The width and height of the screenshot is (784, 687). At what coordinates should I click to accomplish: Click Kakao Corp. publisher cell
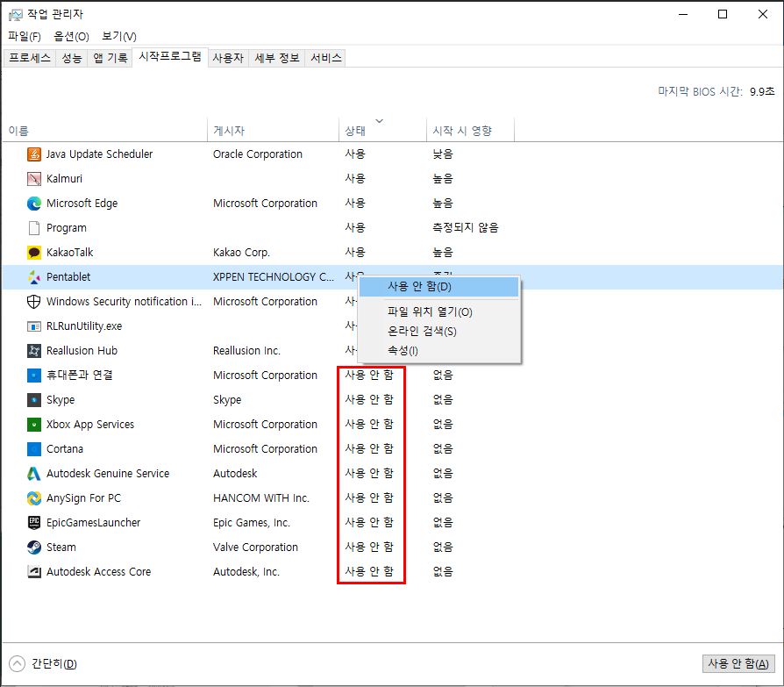point(241,252)
